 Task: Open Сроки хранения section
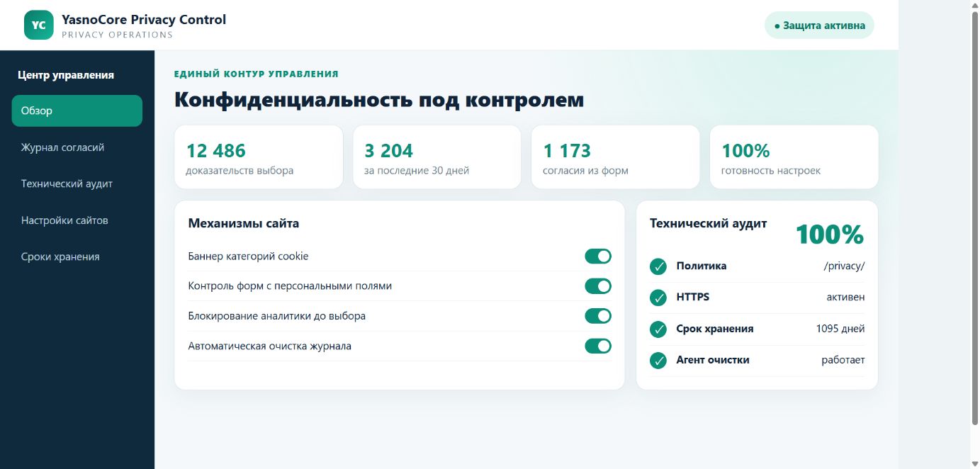(77, 256)
